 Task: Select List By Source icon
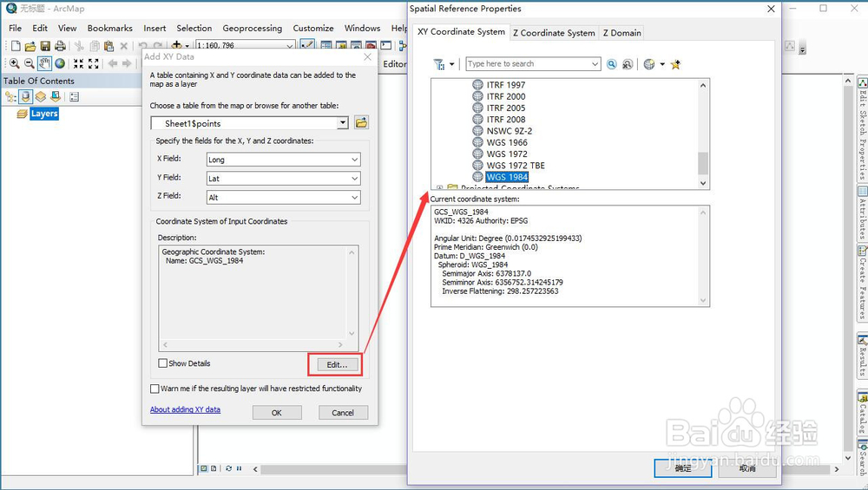pos(25,97)
